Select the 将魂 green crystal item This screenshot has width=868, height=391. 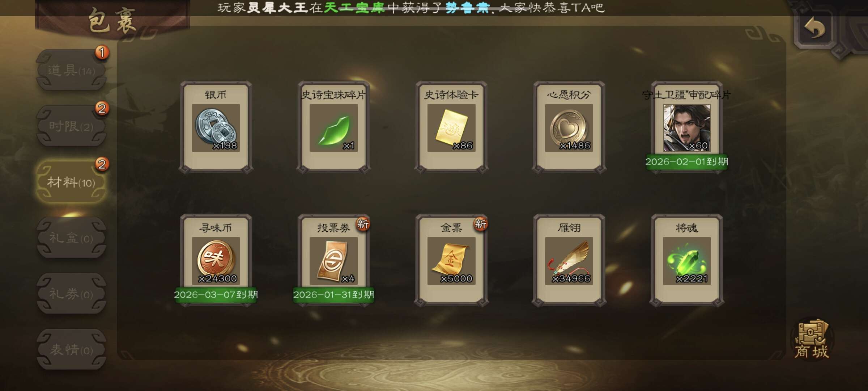click(x=686, y=261)
